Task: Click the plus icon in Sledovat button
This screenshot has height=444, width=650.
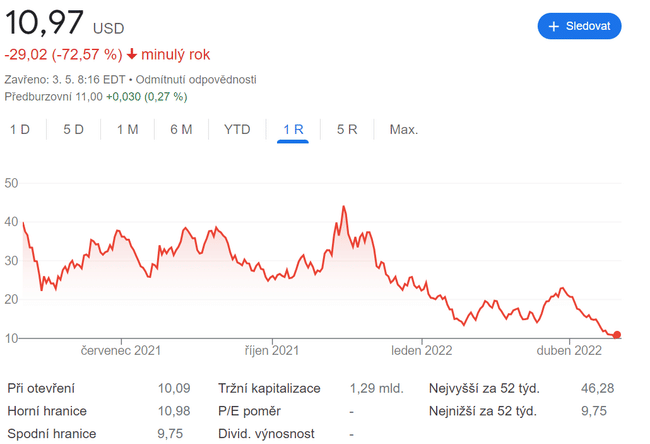Action: tap(553, 26)
